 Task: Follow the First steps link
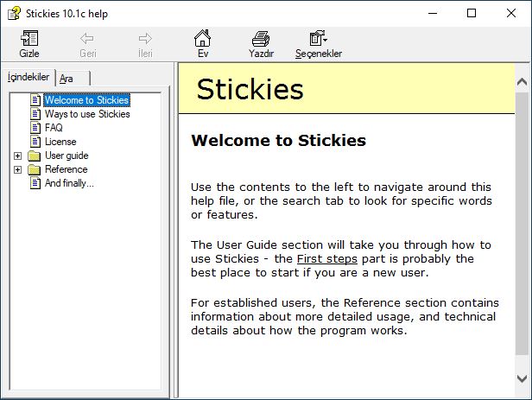pos(327,259)
